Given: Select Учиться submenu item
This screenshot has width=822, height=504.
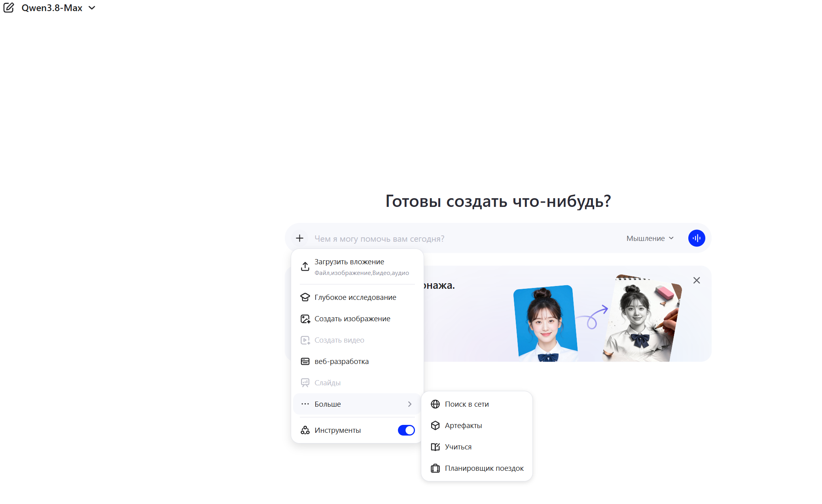Looking at the screenshot, I should (477, 447).
